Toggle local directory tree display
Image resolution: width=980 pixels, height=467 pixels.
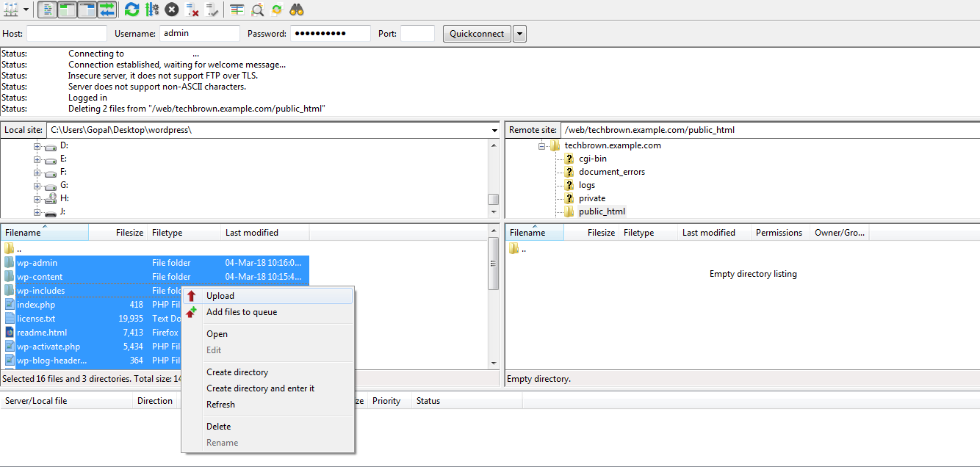click(67, 10)
